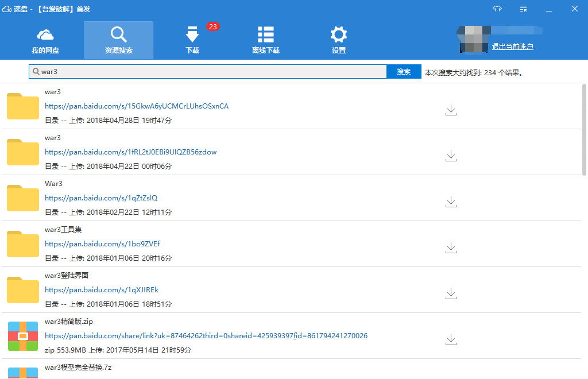The height and width of the screenshot is (379, 588).
Task: Click the blurred user avatar
Action: pos(474,40)
